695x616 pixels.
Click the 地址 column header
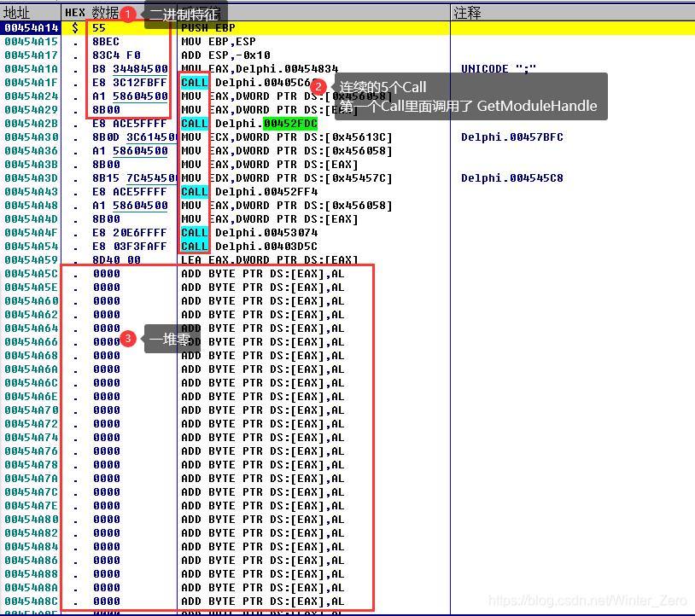tap(30, 13)
